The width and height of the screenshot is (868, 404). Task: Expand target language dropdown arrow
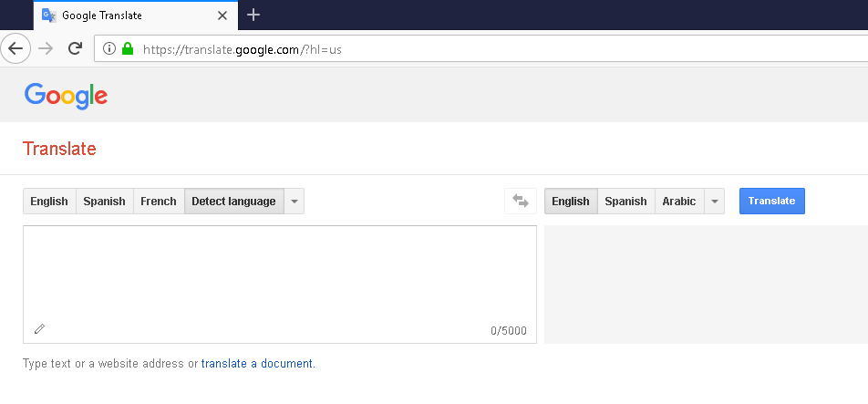coord(714,202)
